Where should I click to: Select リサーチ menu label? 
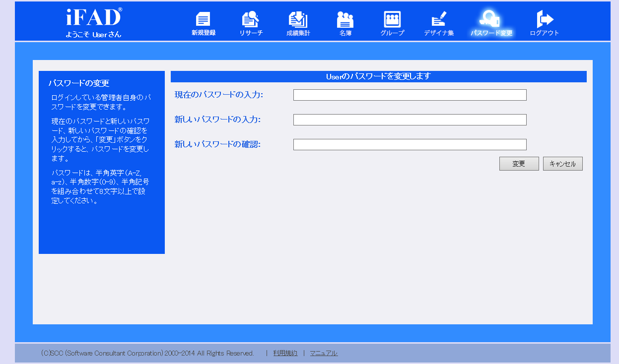click(251, 33)
